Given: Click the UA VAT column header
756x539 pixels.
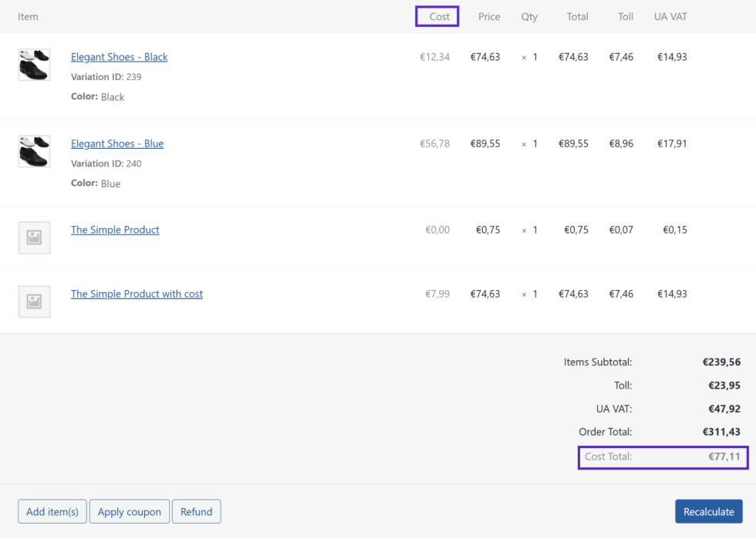Looking at the screenshot, I should (670, 16).
